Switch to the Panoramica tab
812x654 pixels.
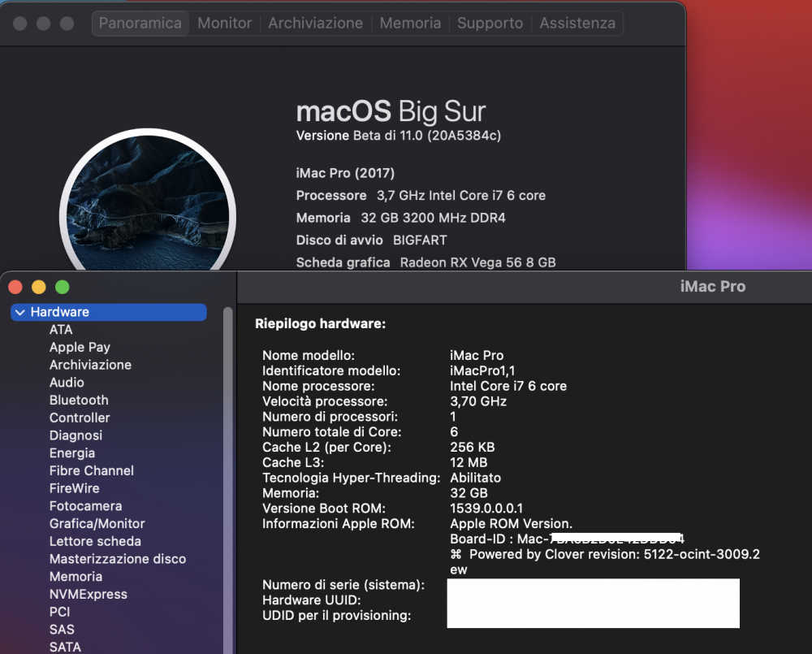pyautogui.click(x=140, y=24)
